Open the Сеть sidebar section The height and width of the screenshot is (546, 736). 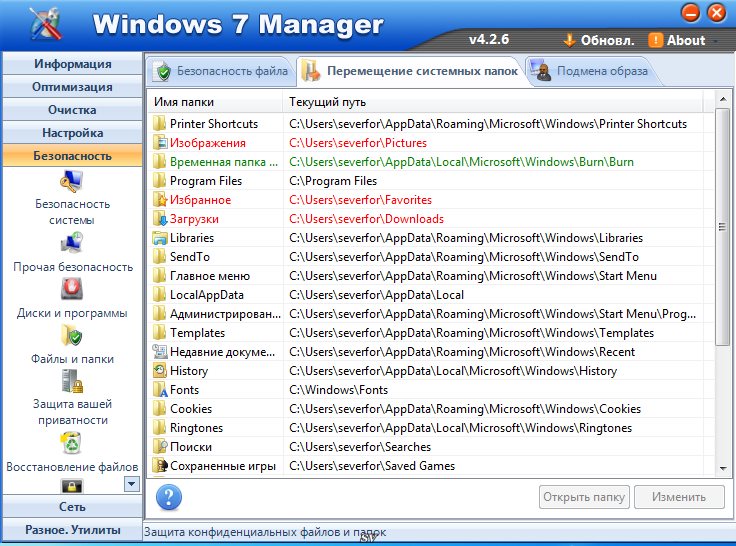point(72,507)
